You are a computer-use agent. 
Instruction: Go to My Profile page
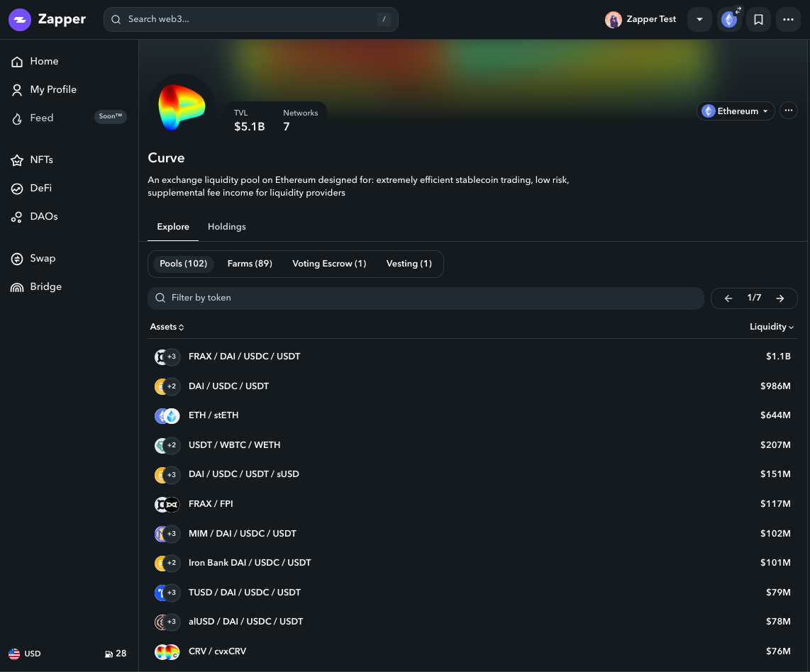(43, 90)
